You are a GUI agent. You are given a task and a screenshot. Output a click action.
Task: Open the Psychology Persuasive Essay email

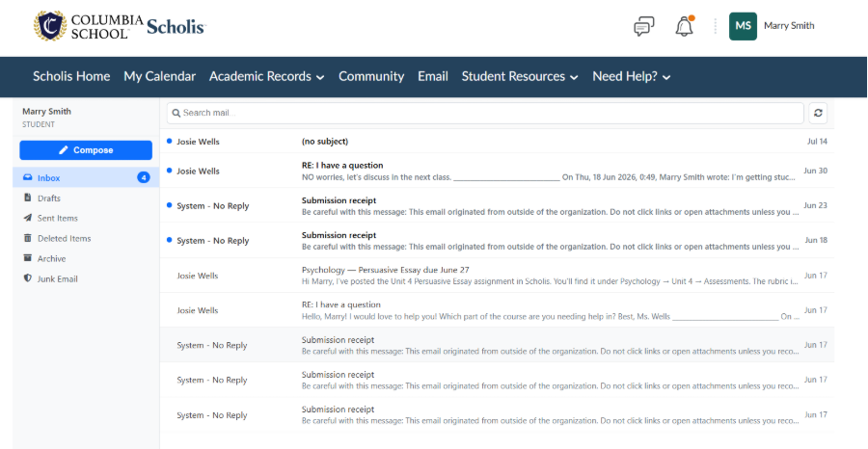(x=497, y=276)
